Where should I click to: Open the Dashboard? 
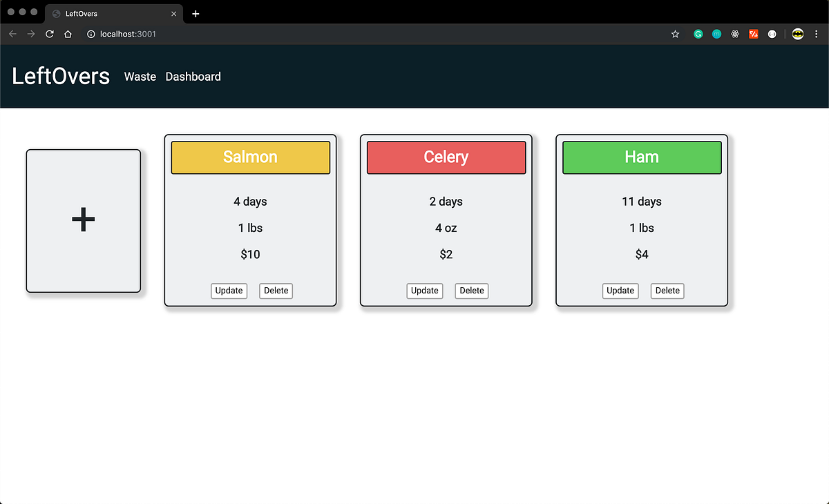click(x=193, y=77)
